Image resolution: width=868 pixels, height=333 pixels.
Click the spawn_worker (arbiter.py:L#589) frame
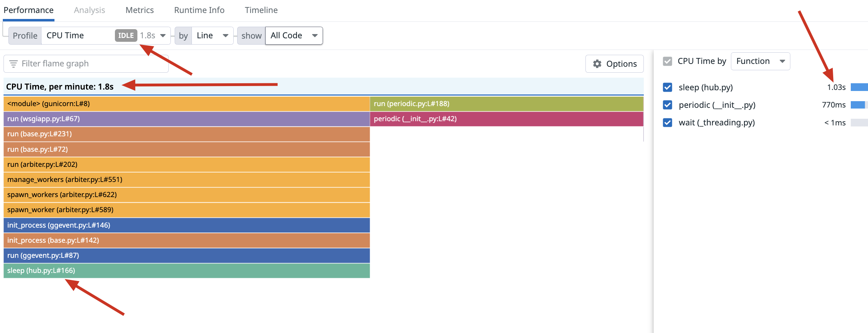187,210
